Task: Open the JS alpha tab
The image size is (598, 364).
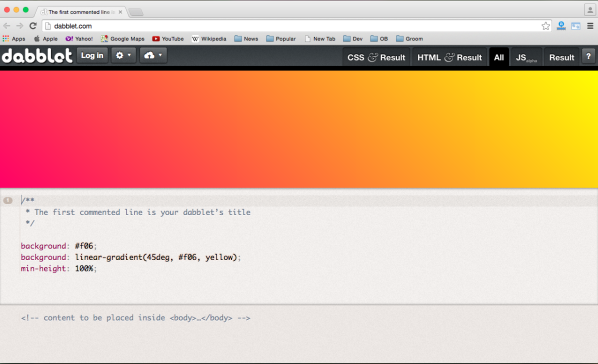Action: pyautogui.click(x=526, y=57)
